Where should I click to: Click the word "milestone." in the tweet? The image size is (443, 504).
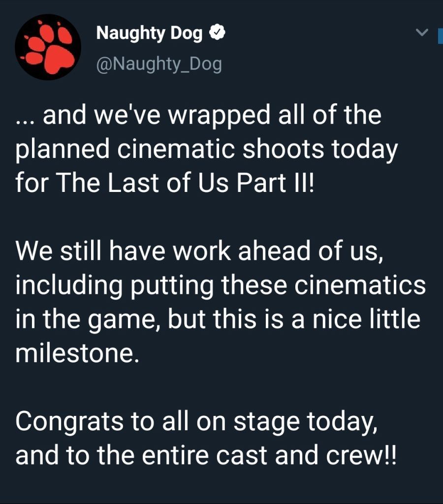(77, 353)
